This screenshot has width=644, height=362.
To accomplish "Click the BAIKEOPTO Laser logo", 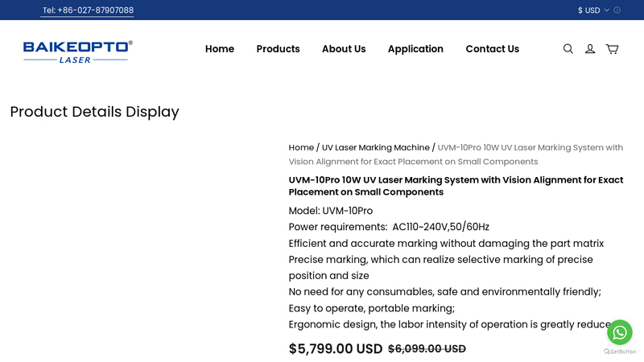I will point(78,51).
